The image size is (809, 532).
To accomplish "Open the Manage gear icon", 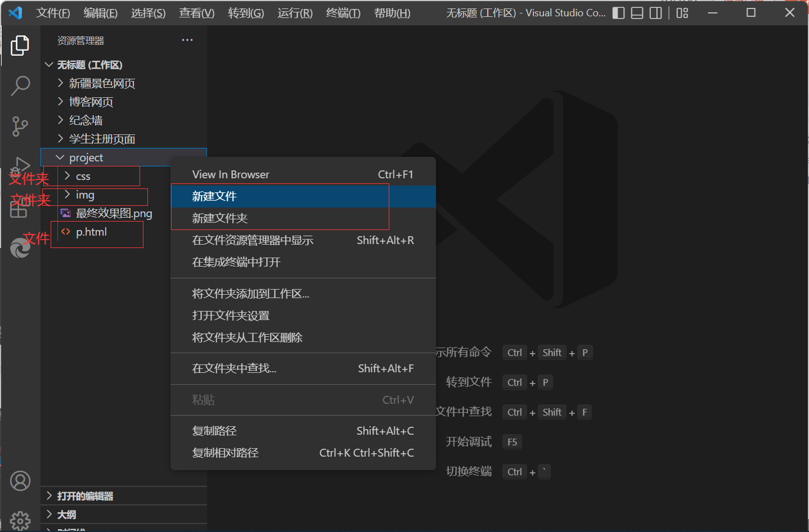I will [x=20, y=521].
